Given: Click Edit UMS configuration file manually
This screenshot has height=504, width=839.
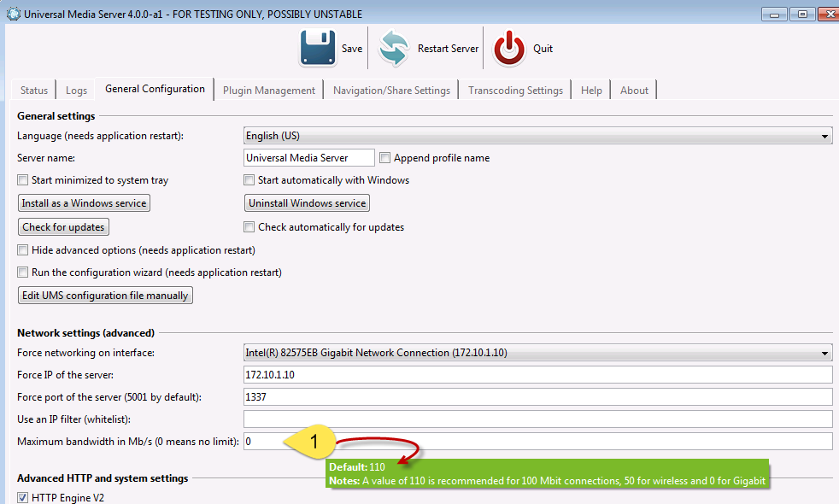Looking at the screenshot, I should (x=105, y=296).
